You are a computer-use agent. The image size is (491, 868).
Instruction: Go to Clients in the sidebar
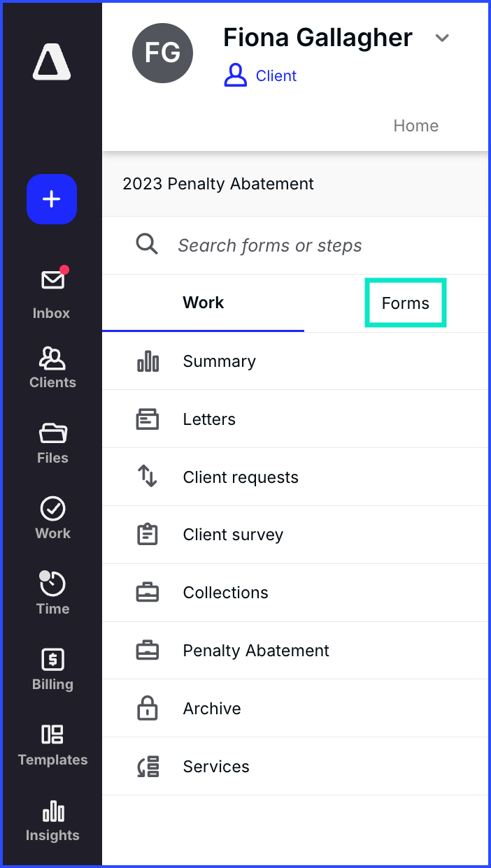[x=52, y=368]
